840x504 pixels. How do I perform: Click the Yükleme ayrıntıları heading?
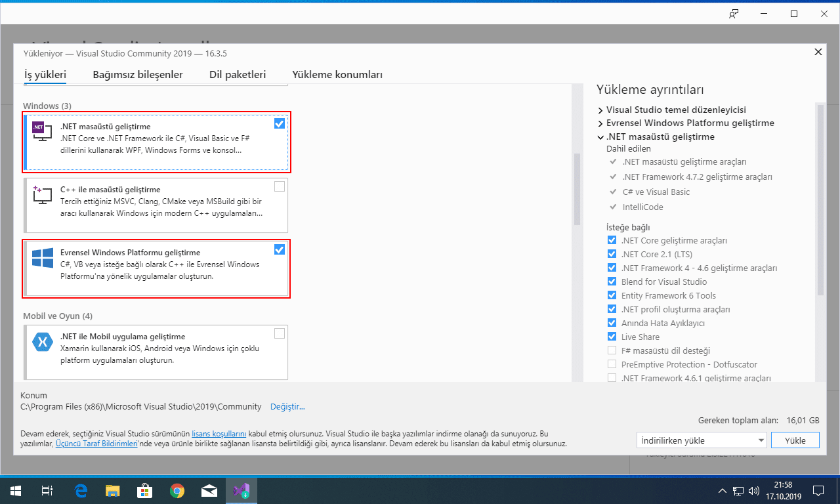tap(650, 89)
